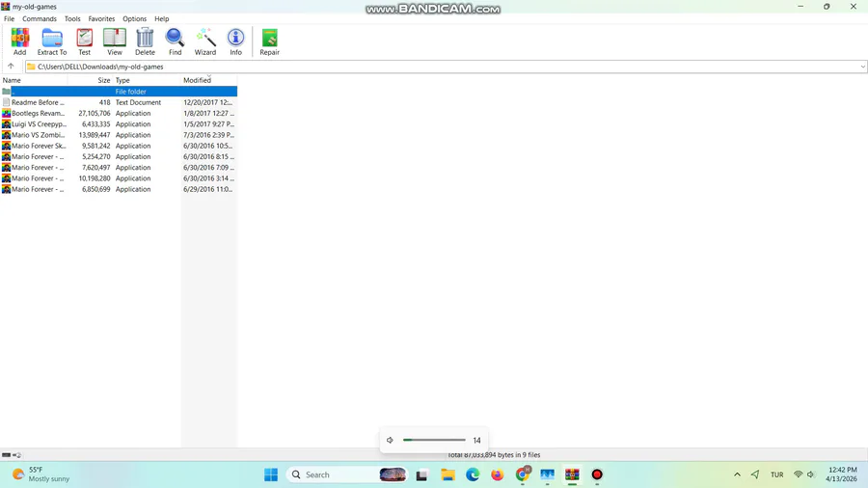This screenshot has height=488, width=868.
Task: Click the WinRAR taskbar icon
Action: [x=572, y=474]
